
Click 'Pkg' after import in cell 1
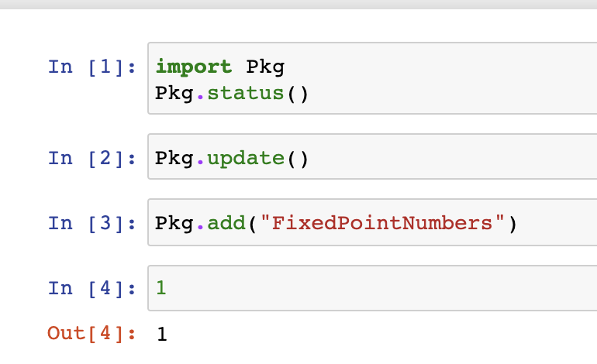pyautogui.click(x=265, y=67)
